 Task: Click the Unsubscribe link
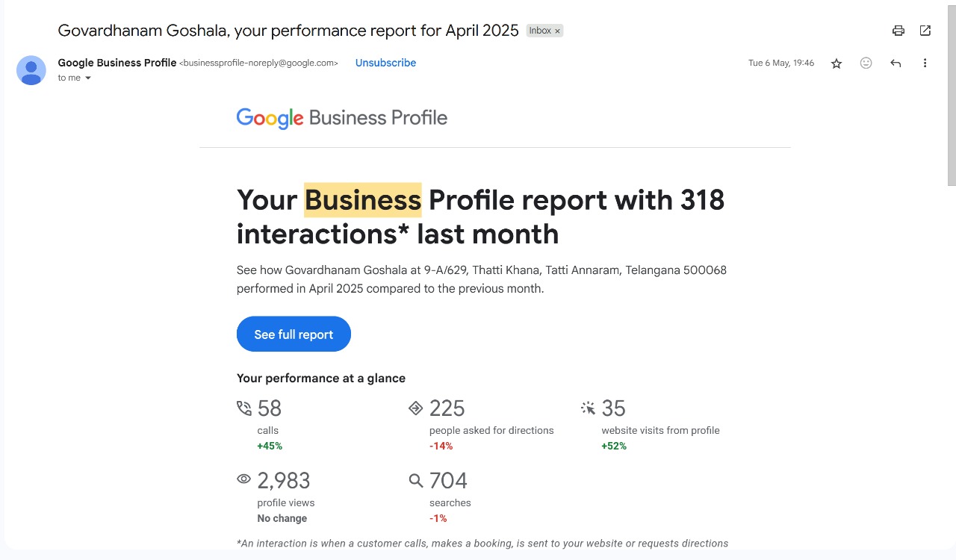pyautogui.click(x=385, y=63)
